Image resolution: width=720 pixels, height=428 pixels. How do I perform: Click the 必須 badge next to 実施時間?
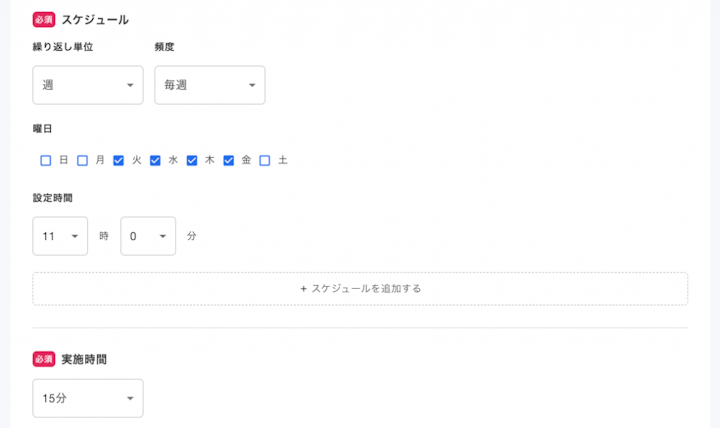pyautogui.click(x=44, y=358)
